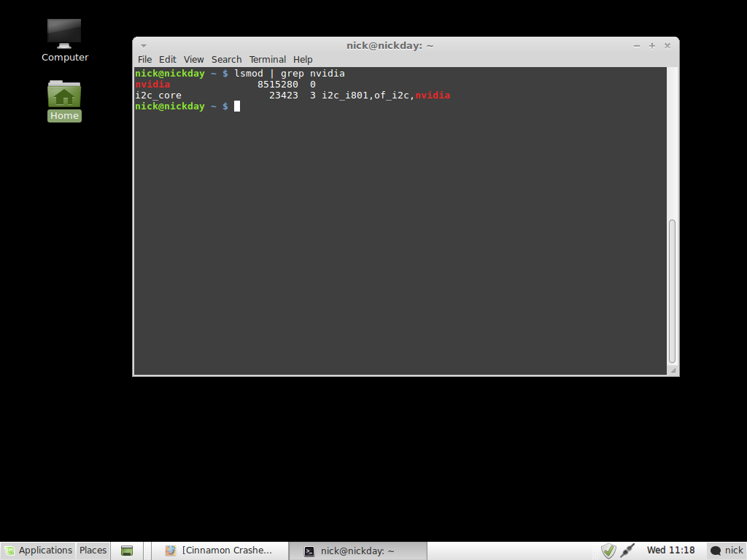The height and width of the screenshot is (560, 747).
Task: Click the value 23423 in lsmod output
Action: click(284, 96)
